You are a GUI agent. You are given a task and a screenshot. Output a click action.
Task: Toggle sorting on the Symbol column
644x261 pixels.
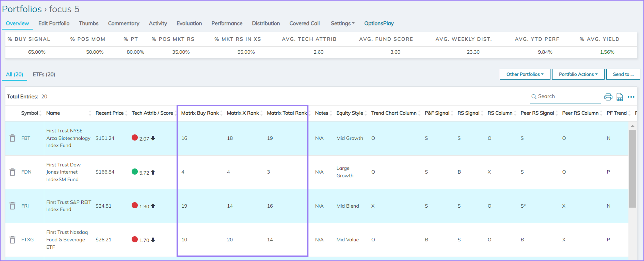click(x=41, y=113)
